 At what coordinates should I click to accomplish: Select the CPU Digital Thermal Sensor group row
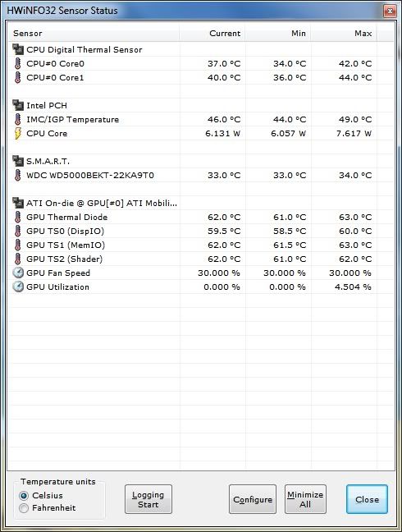coord(202,49)
